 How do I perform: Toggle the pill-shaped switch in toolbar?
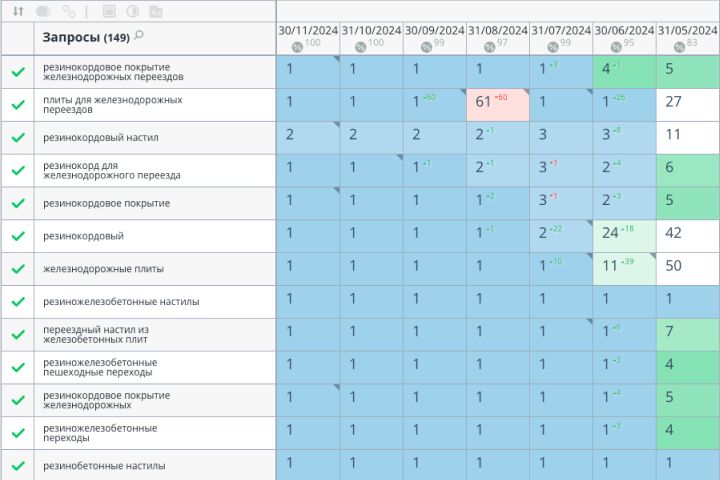(44, 11)
